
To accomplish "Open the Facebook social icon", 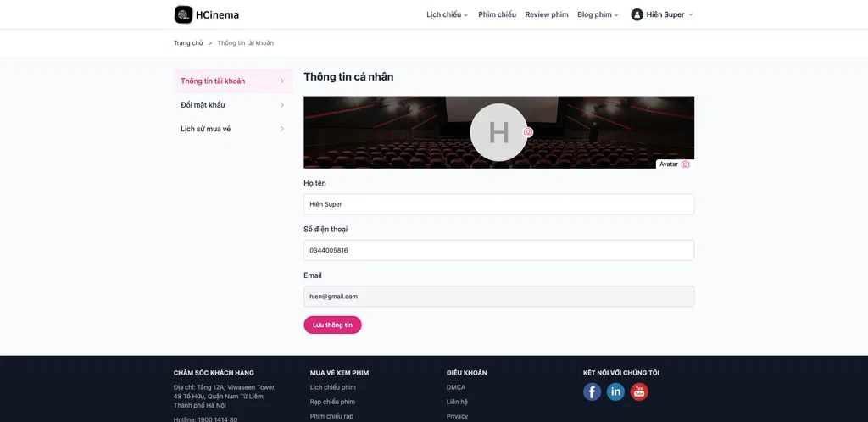I will click(592, 391).
